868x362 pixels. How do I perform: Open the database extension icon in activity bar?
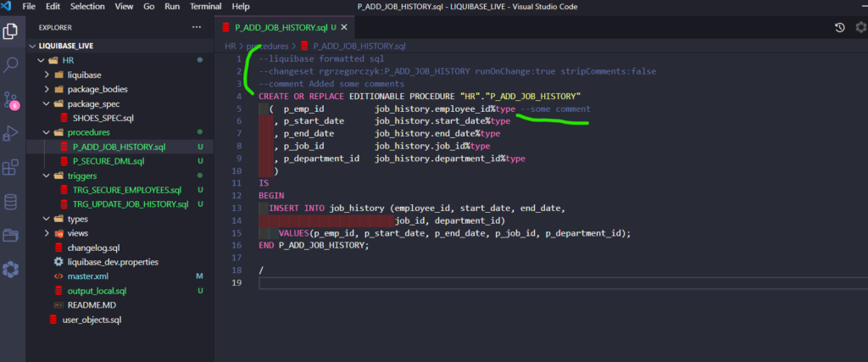[10, 202]
